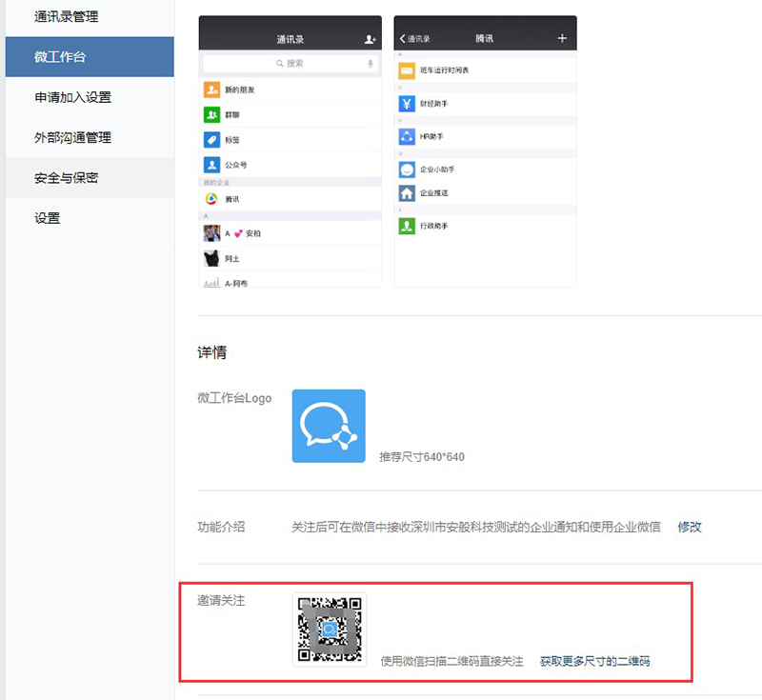Click the 群聊 green icon

(211, 114)
